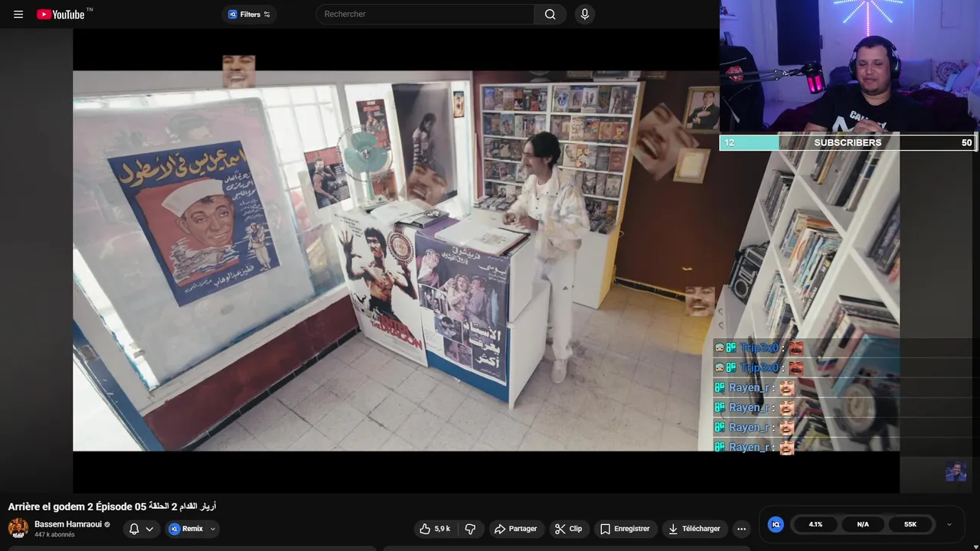Open the IQ Filters button
The height and width of the screenshot is (551, 980).
(250, 14)
